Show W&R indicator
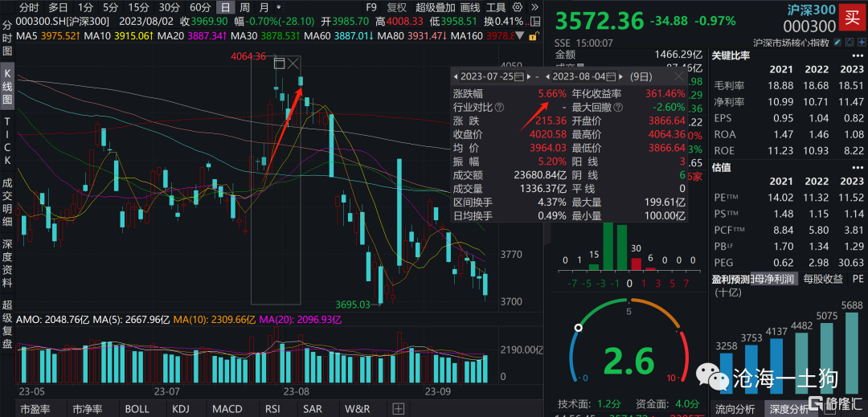The height and width of the screenshot is (417, 868). click(357, 409)
